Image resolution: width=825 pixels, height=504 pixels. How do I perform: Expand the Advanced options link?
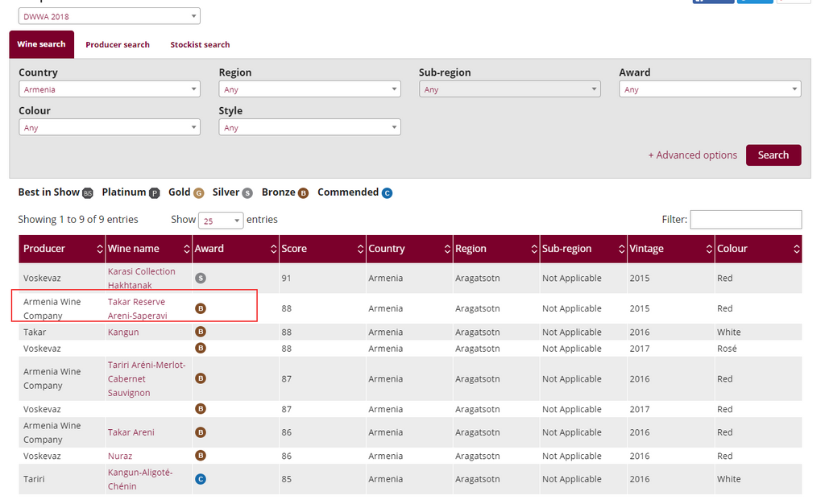click(692, 155)
